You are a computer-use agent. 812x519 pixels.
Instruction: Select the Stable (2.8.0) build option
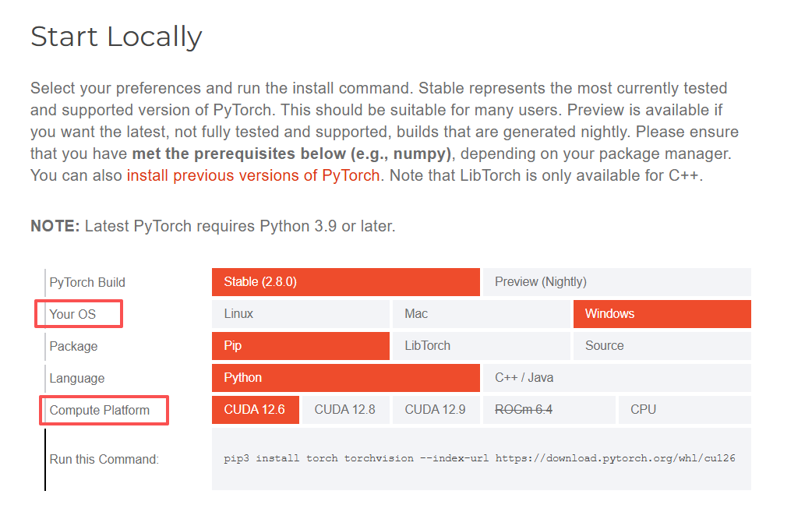345,282
